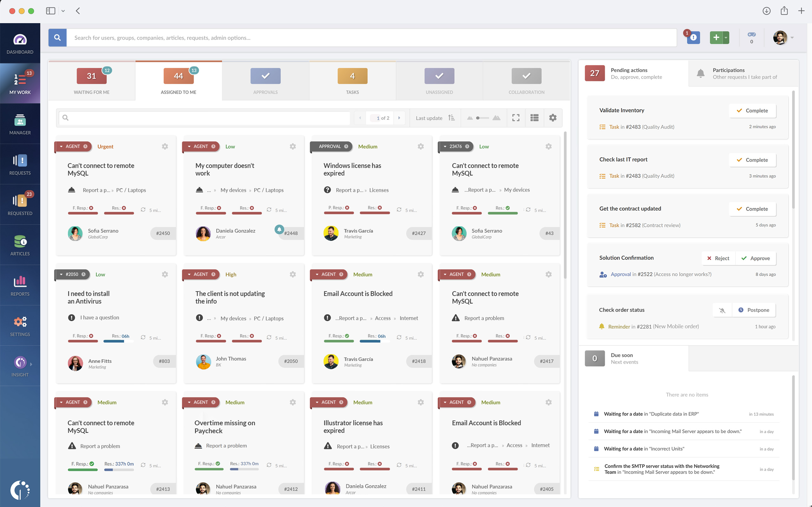
Task: Expand ticket #2450 agent settings gear
Action: coord(164,146)
